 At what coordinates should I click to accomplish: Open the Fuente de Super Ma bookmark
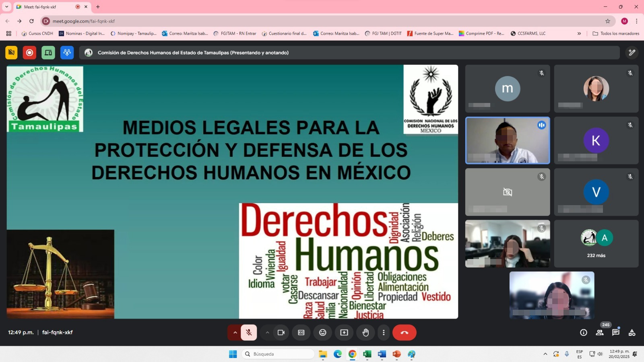(x=430, y=33)
